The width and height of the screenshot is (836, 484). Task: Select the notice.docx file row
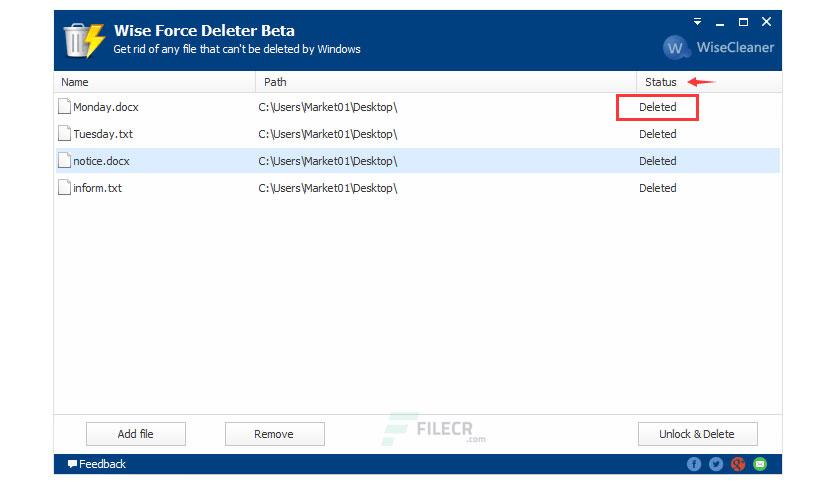coord(418,161)
